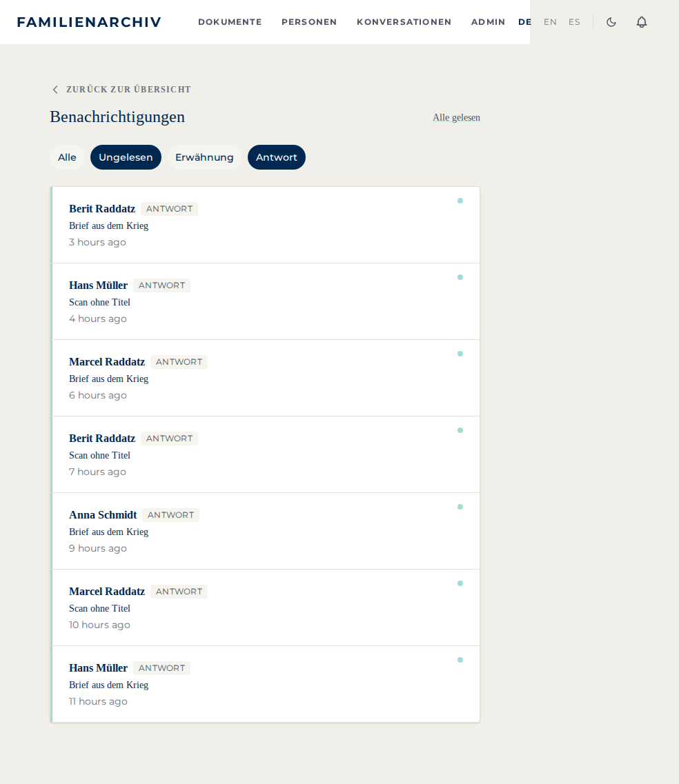This screenshot has height=784, width=679.
Task: Select the Alle filter chip
Action: pyautogui.click(x=67, y=157)
